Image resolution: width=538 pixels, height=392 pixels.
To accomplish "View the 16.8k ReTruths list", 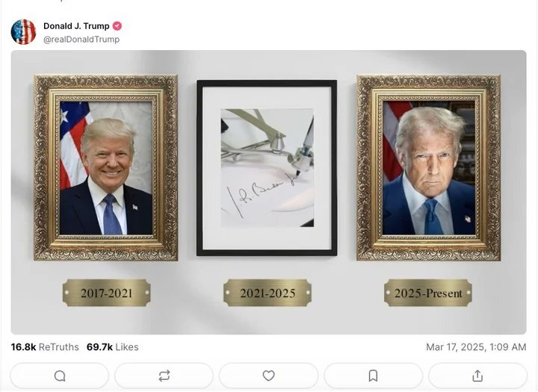I will [x=45, y=347].
